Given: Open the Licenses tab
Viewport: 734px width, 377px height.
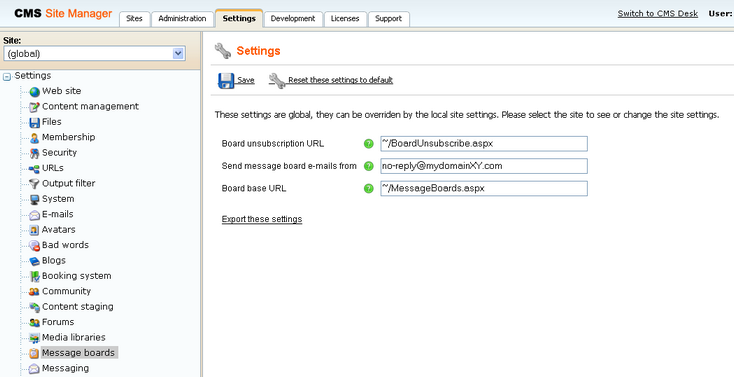Looking at the screenshot, I should coord(345,19).
